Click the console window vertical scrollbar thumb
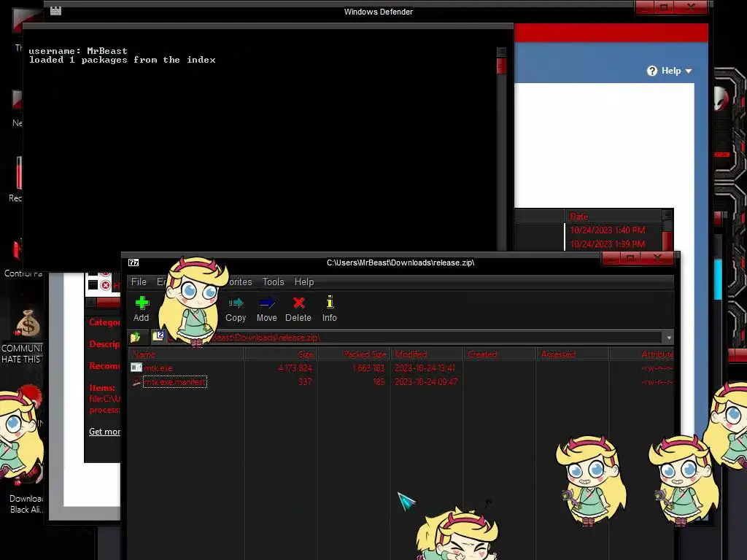Image resolution: width=747 pixels, height=560 pixels. coord(501,66)
